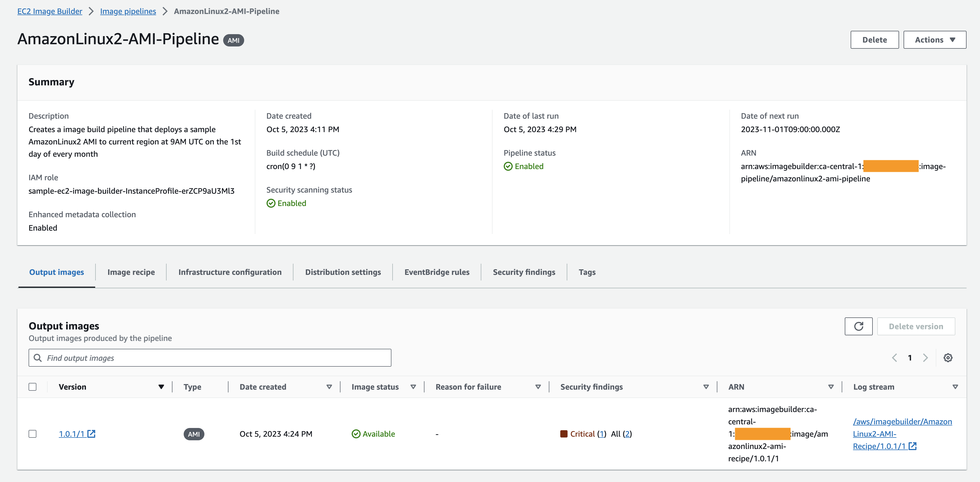Select the checkbox for version 1.0.1/1 row
The height and width of the screenshot is (482, 980).
click(x=33, y=434)
